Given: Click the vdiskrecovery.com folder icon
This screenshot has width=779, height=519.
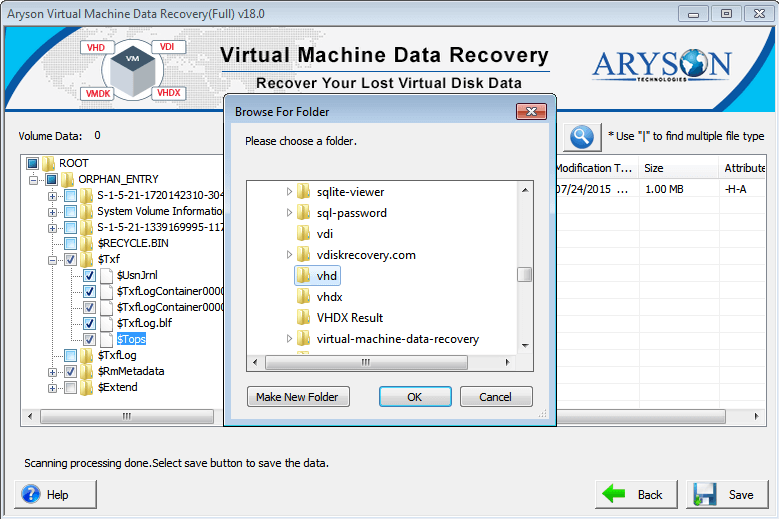Looking at the screenshot, I should coord(304,255).
